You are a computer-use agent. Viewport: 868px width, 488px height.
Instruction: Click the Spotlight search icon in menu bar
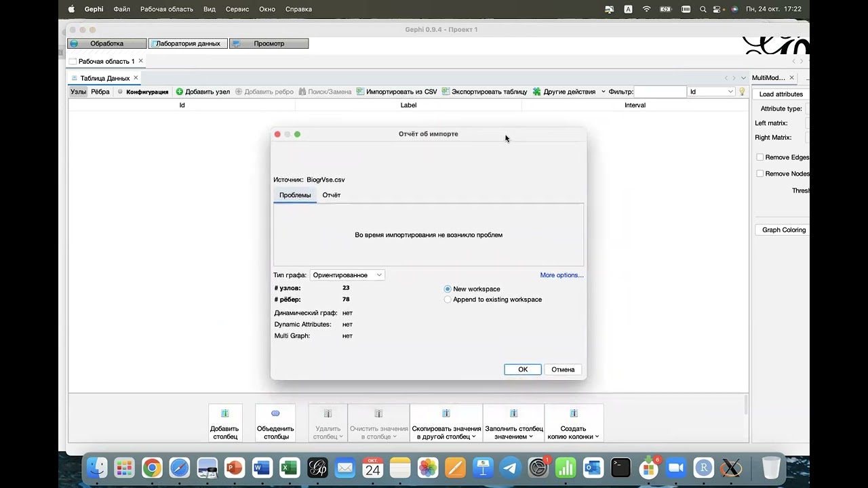click(x=703, y=9)
